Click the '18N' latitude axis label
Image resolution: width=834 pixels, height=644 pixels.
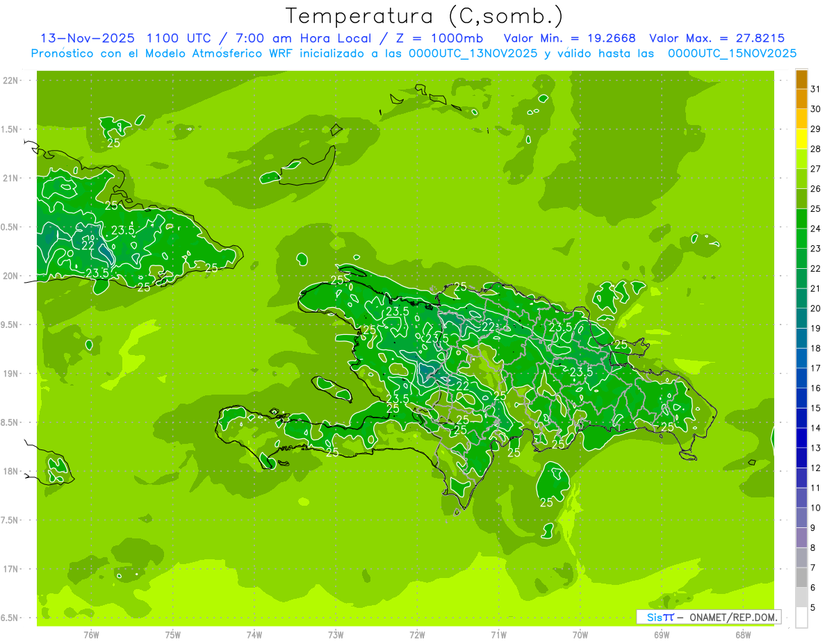pyautogui.click(x=11, y=471)
